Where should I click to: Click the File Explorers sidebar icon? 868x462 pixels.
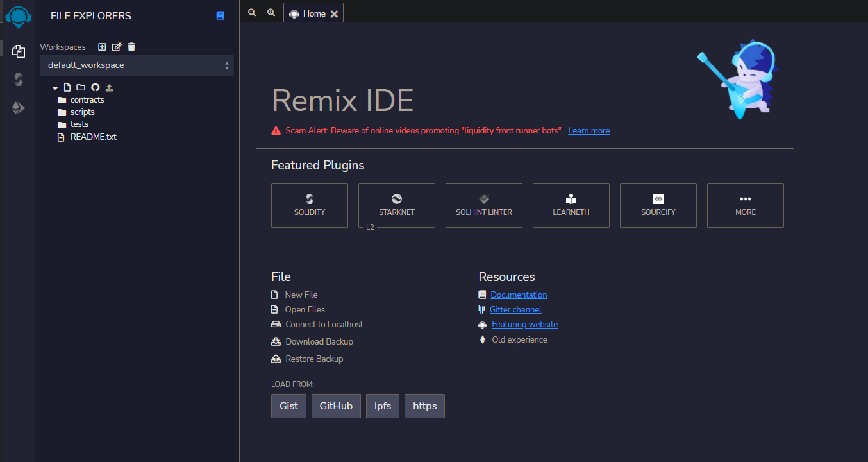click(18, 51)
